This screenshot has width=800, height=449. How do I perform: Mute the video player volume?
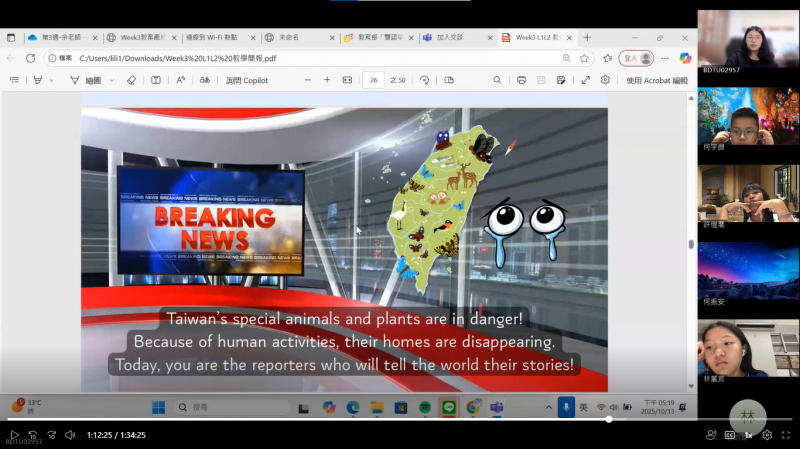pos(70,435)
